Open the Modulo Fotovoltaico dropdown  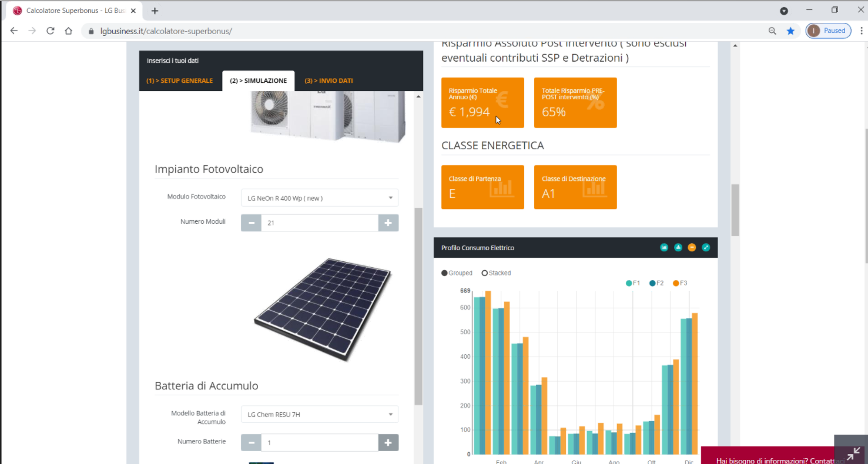tap(320, 198)
